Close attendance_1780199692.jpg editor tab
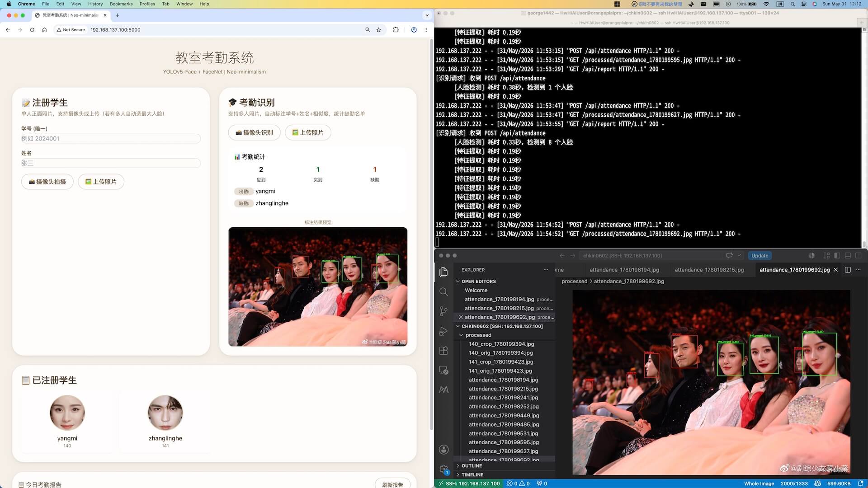Viewport: 868px width, 488px height. (835, 270)
